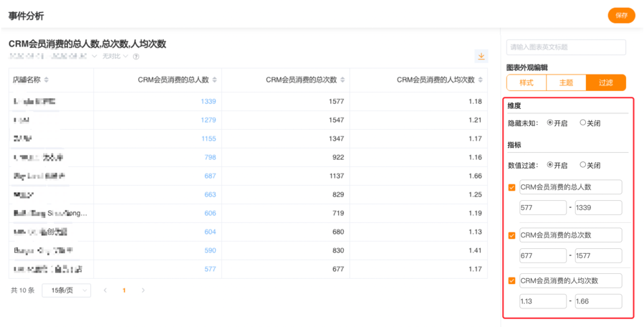Uncheck the CRM会员消费的总人数 filter checkbox
This screenshot has width=644, height=327.
click(511, 188)
